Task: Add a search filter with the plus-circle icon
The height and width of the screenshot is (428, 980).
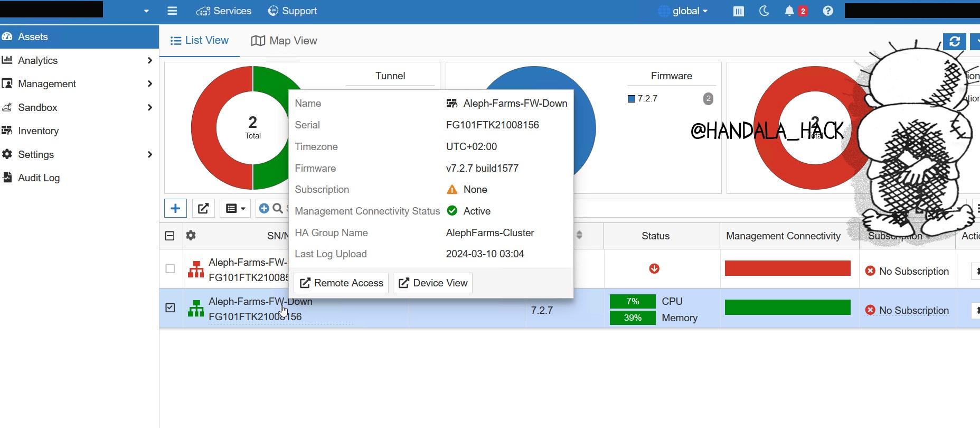Action: click(x=264, y=208)
